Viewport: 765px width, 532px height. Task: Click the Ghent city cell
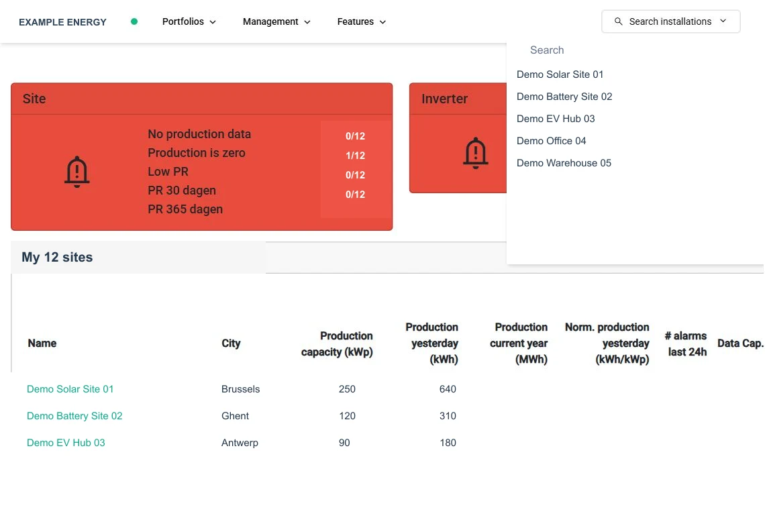(x=235, y=416)
